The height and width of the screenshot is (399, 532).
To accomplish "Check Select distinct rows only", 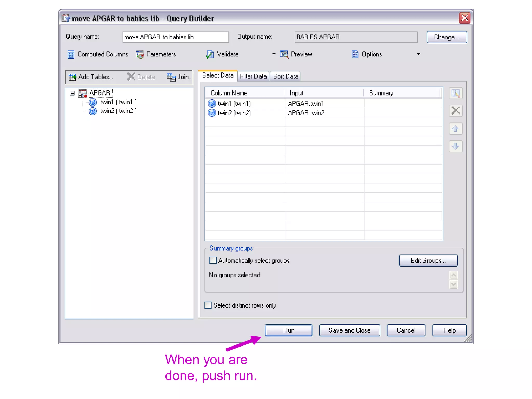I will click(x=208, y=305).
